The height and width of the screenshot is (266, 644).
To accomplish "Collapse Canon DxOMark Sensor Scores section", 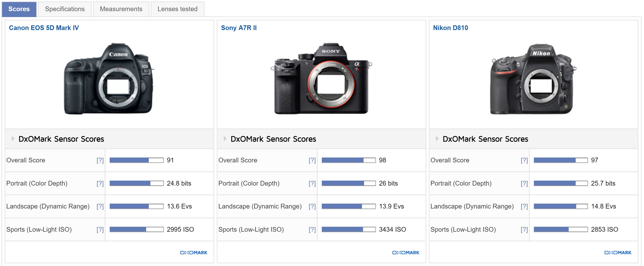I will click(13, 139).
